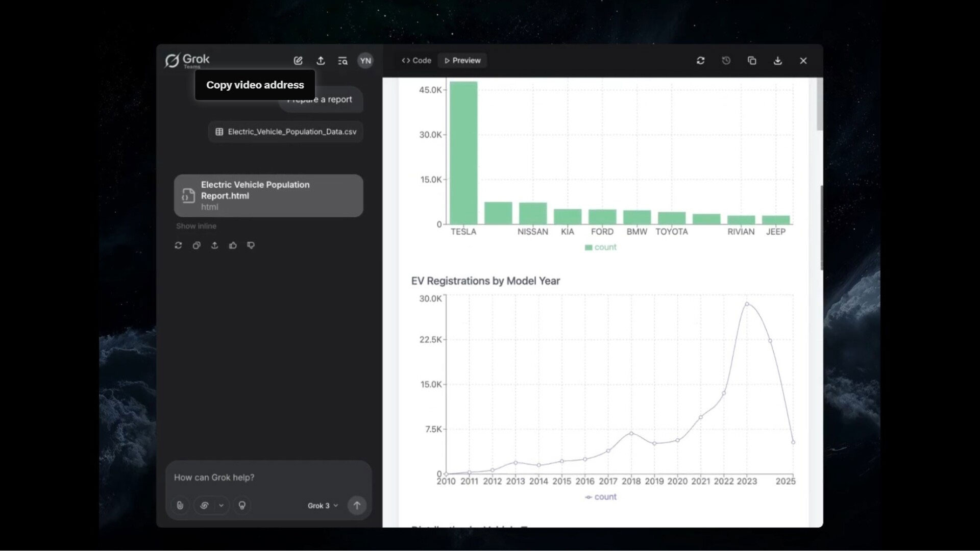Viewport: 980px width, 551px height.
Task: Click the refresh icon in preview toolbar
Action: click(x=700, y=61)
